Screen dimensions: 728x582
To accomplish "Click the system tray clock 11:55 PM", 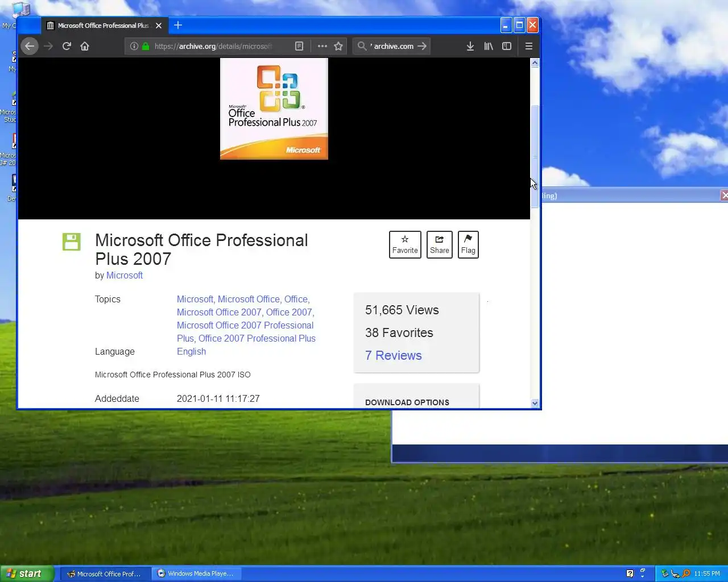I will coord(707,573).
